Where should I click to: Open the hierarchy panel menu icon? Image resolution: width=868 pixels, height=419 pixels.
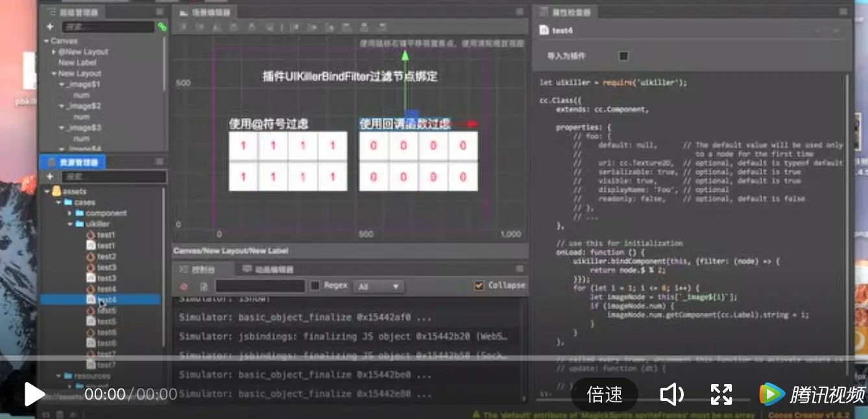click(x=160, y=12)
